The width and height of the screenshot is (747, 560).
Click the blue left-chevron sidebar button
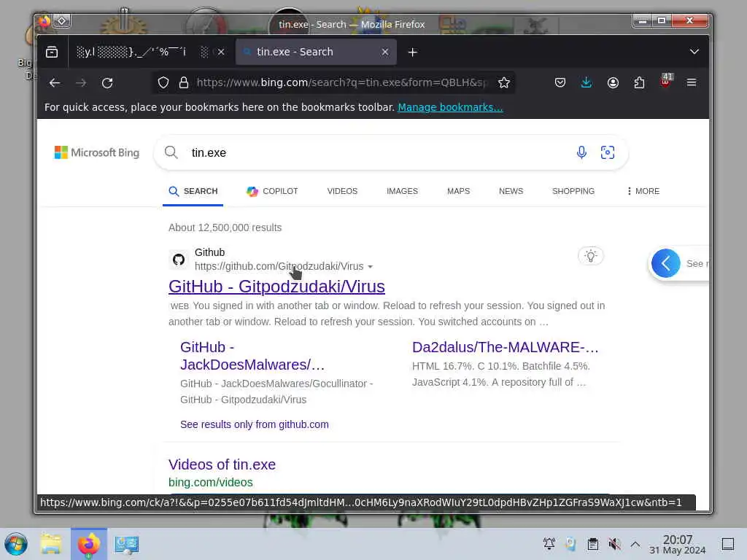point(665,263)
